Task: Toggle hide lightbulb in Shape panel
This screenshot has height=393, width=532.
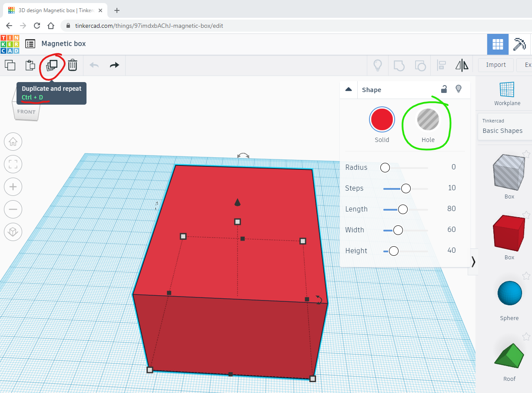Action: point(458,89)
